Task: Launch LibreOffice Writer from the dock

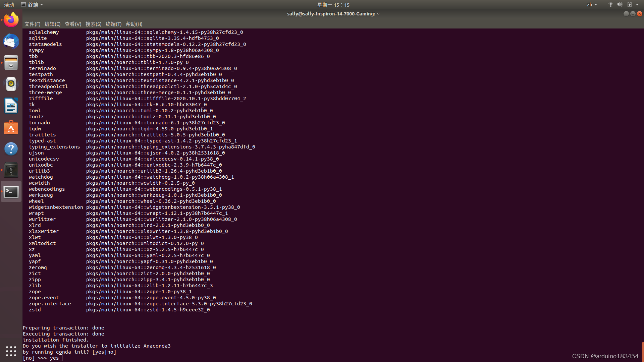Action: 11,106
